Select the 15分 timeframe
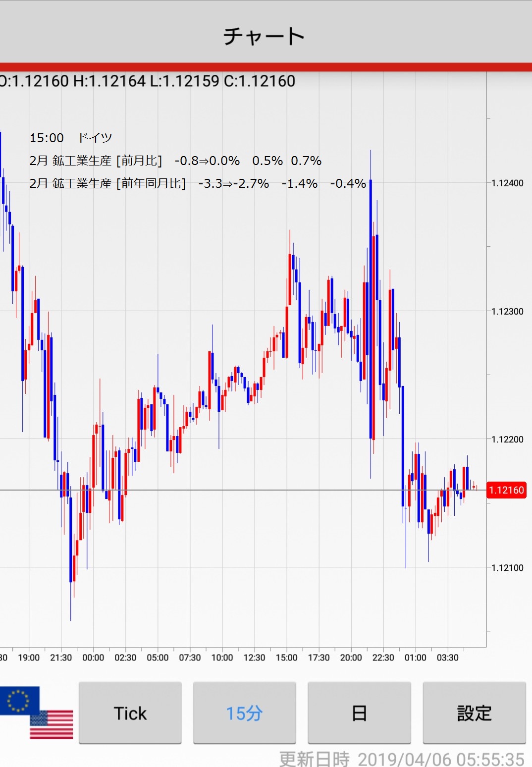The image size is (532, 767). tap(244, 713)
